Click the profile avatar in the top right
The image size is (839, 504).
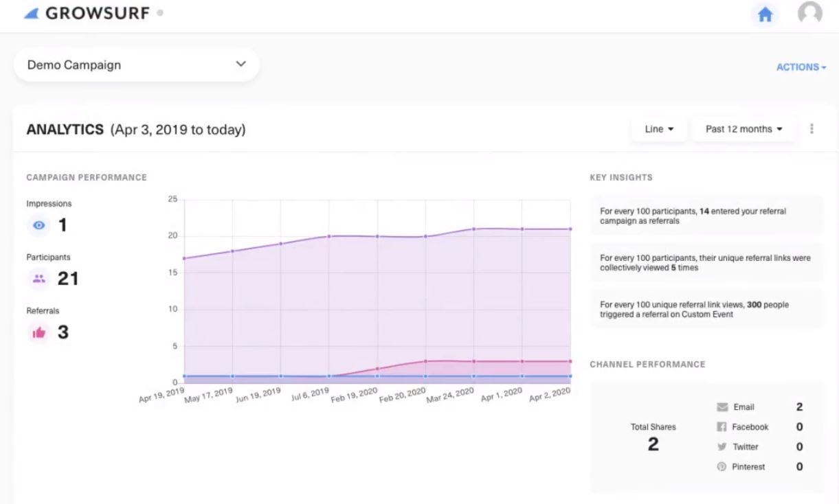(809, 14)
